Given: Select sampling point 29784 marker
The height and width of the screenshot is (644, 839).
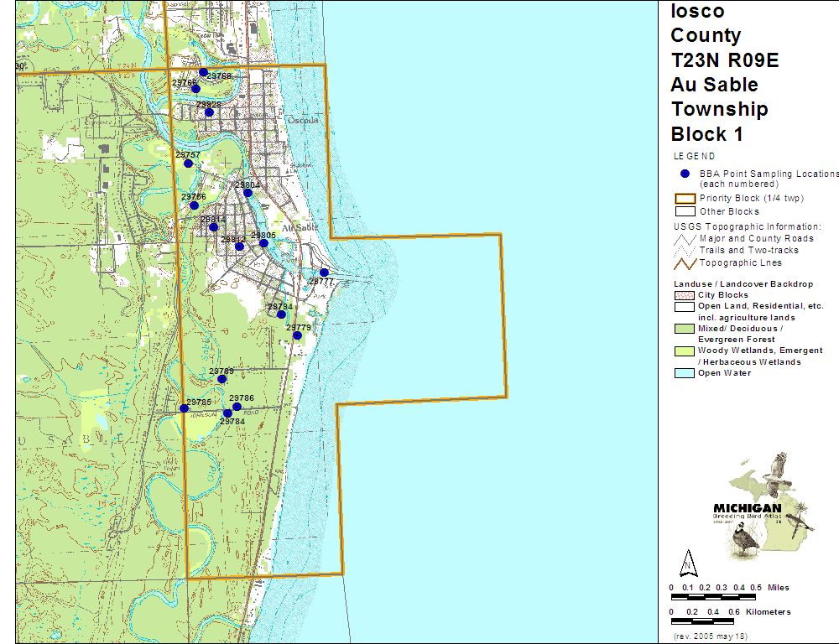Looking at the screenshot, I should click(227, 413).
